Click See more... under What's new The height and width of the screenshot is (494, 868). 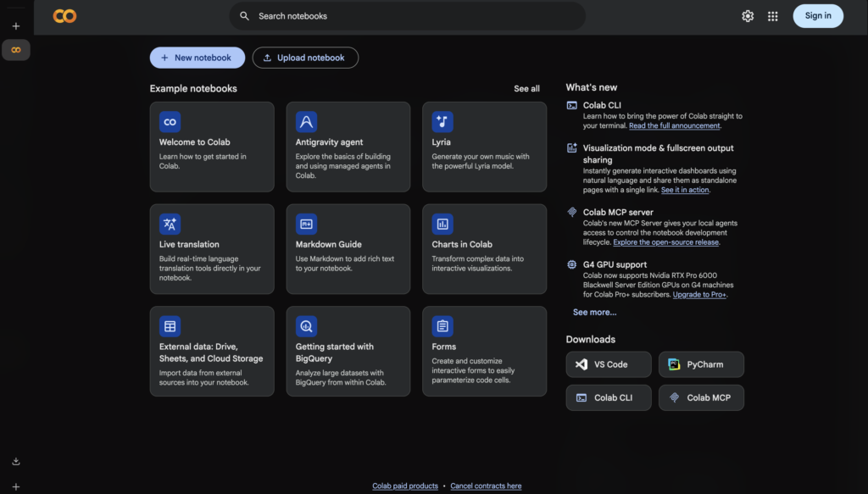pos(594,313)
